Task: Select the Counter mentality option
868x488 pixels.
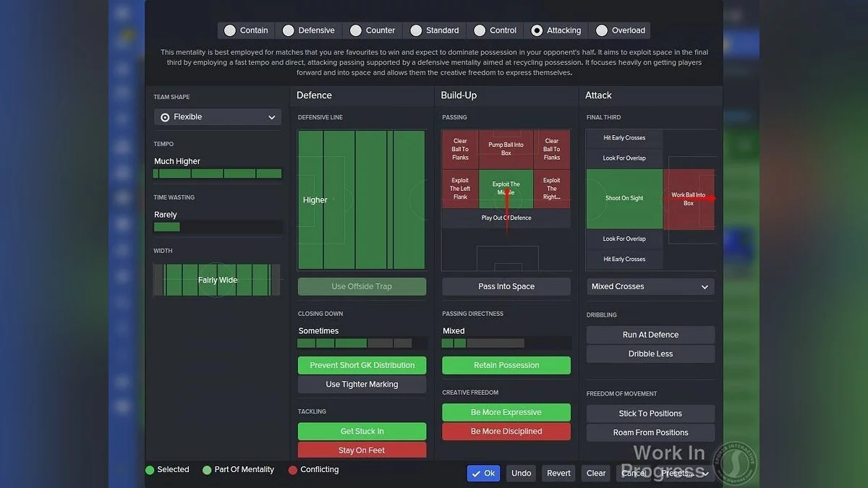Action: tap(372, 30)
